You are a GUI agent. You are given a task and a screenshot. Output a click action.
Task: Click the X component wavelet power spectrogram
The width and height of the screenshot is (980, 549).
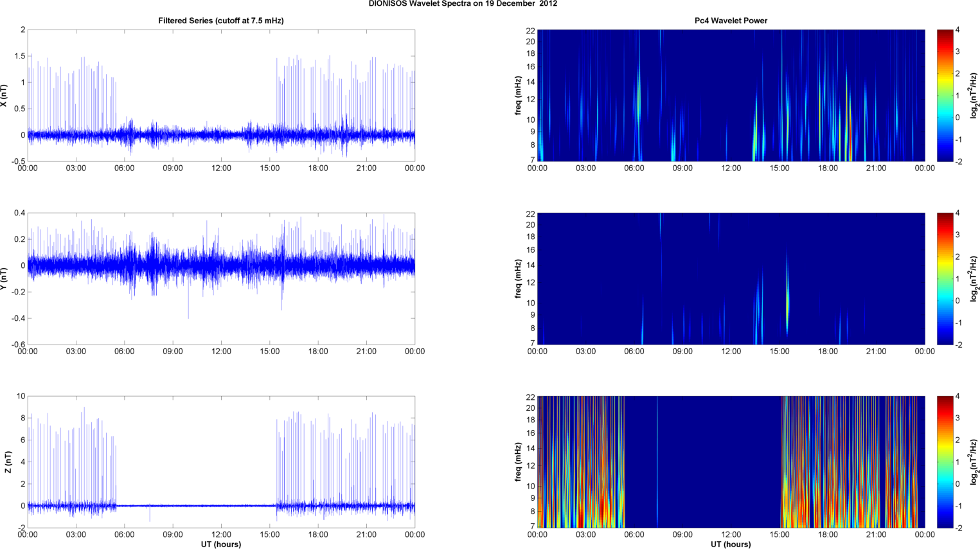pos(731,95)
